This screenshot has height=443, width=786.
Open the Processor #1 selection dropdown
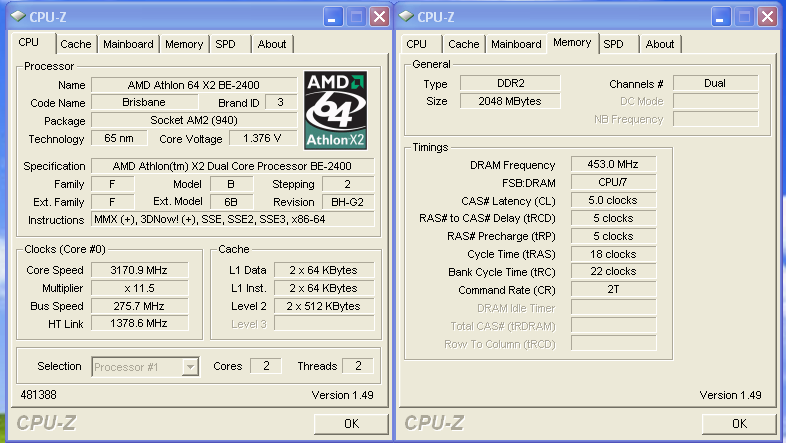190,367
